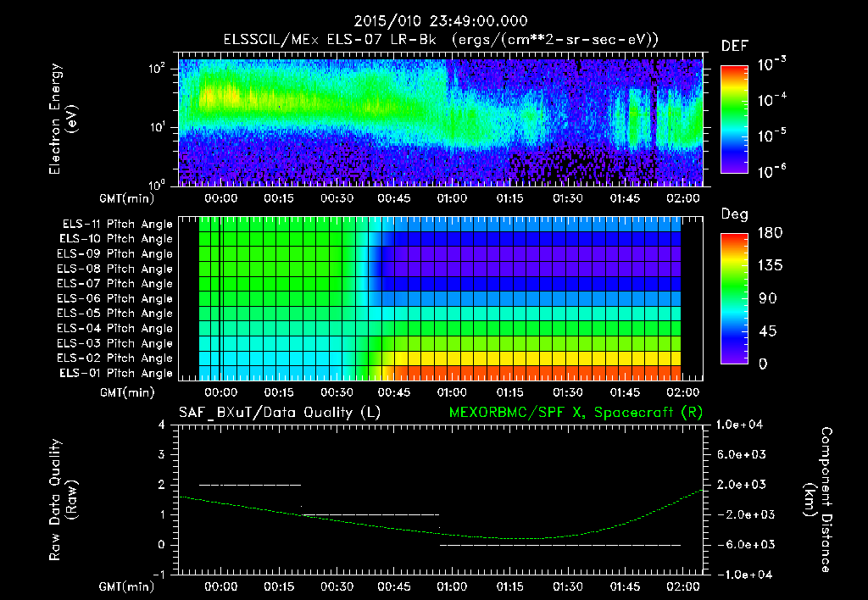Click the GMT(min) label under spectrogram panel
868x600 pixels.
click(x=127, y=198)
